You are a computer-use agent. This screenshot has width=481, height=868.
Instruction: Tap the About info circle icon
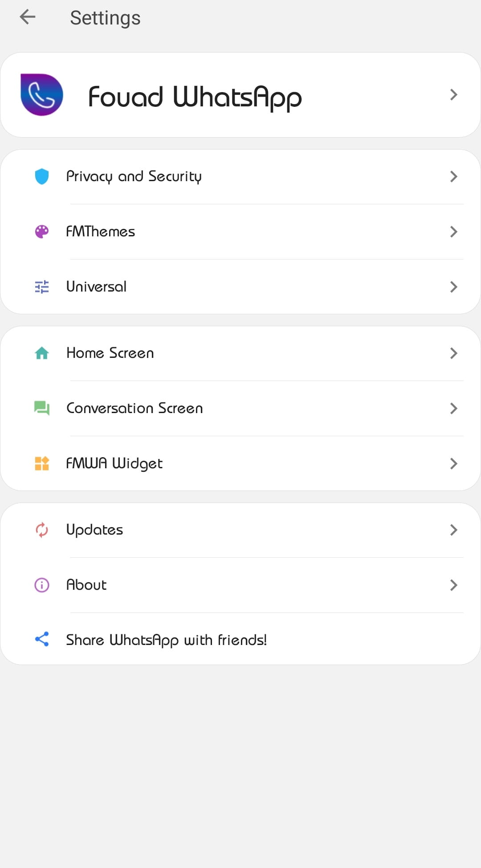pos(42,585)
